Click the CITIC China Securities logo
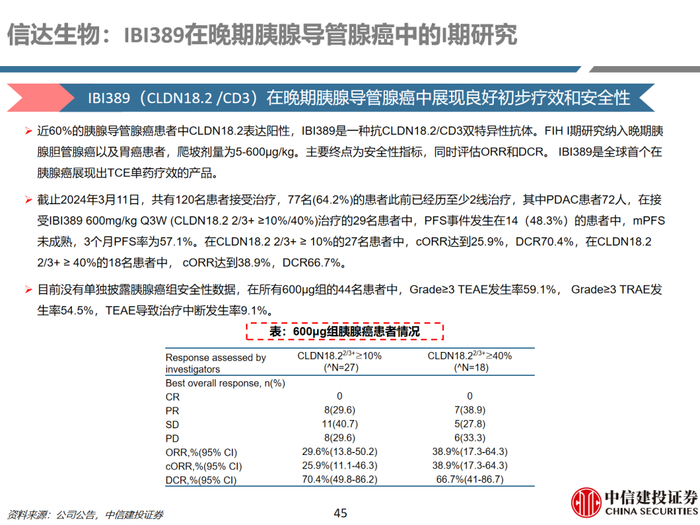Screen dimensions: 700x525 pyautogui.click(x=635, y=503)
